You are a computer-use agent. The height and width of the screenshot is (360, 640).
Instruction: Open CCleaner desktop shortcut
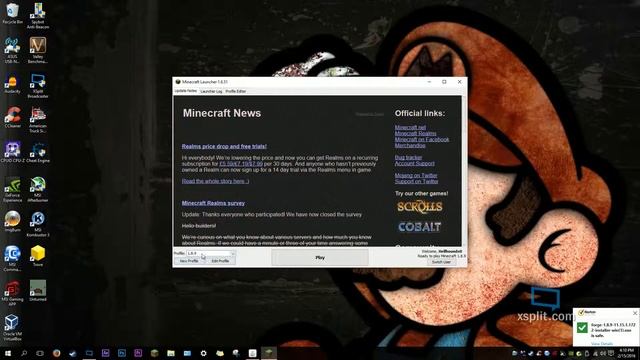(x=12, y=118)
